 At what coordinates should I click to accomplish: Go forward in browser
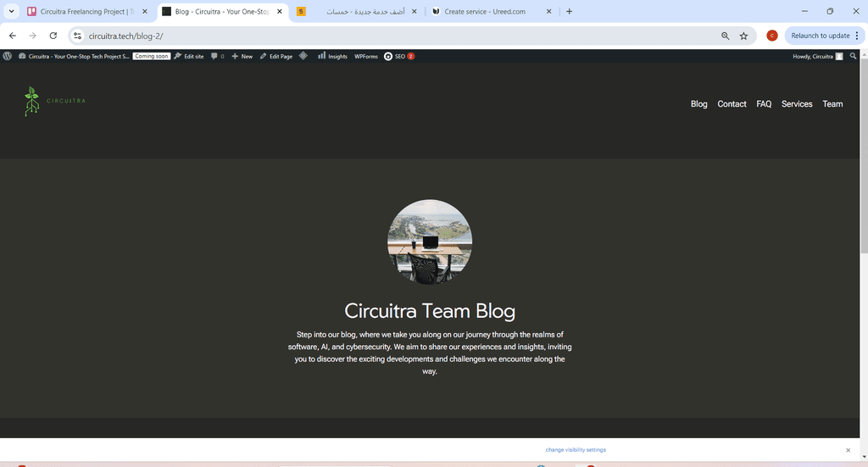coord(33,36)
